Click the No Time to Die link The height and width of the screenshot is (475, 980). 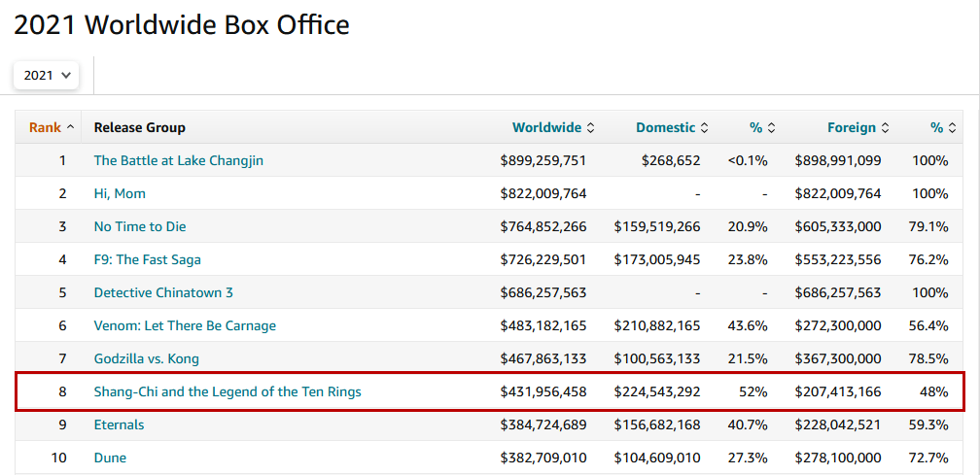point(140,226)
